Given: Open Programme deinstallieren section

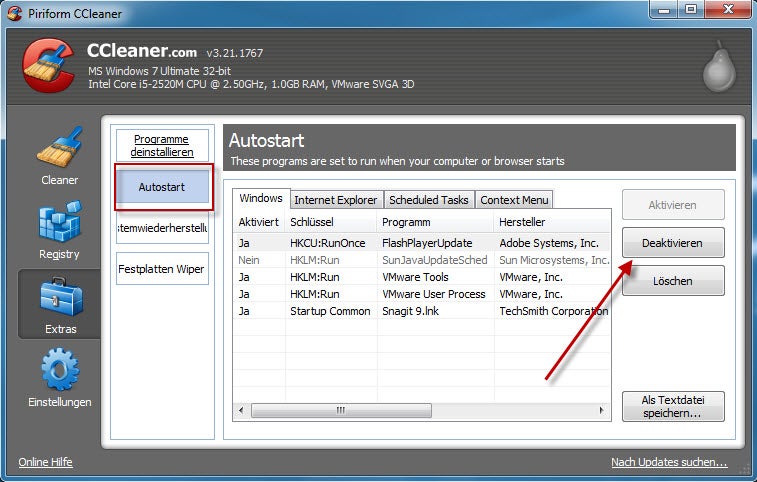Looking at the screenshot, I should 161,146.
